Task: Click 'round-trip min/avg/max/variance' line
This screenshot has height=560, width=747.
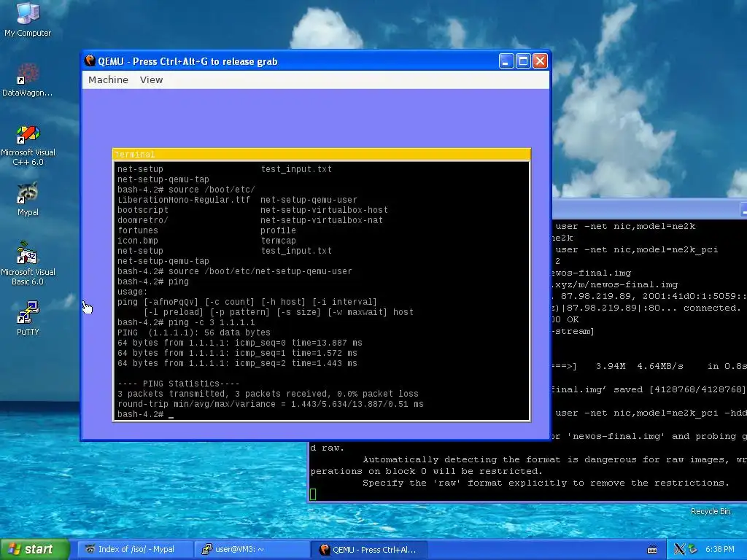Action: point(270,404)
